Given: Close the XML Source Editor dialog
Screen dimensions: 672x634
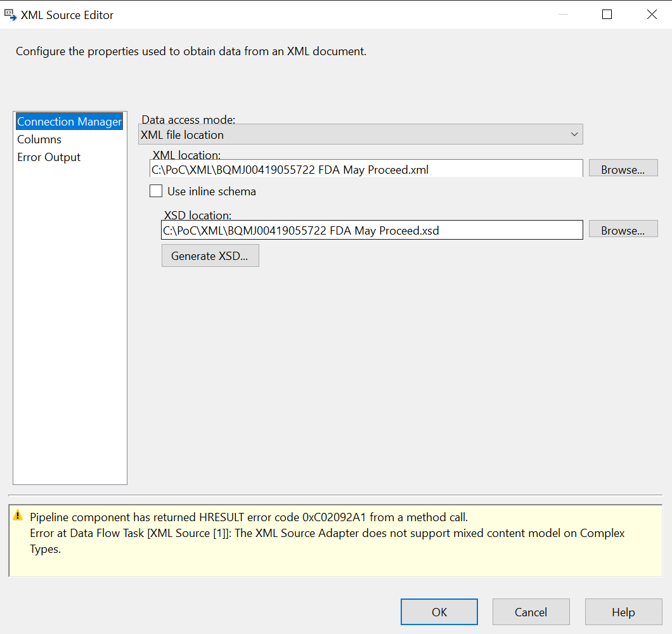Looking at the screenshot, I should 651,15.
